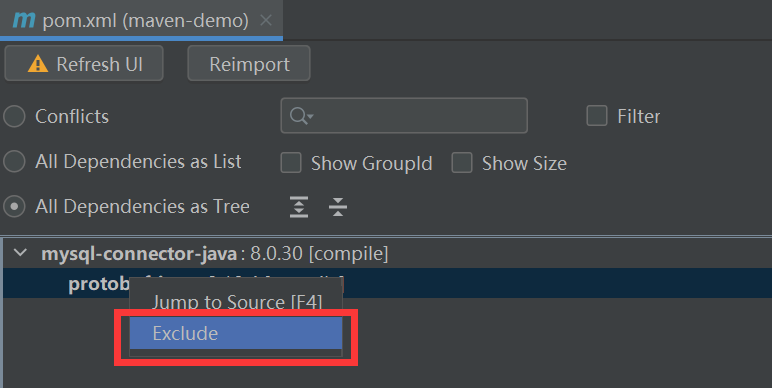Open the search magnifier dropdown
This screenshot has width=772, height=388.
point(301,116)
